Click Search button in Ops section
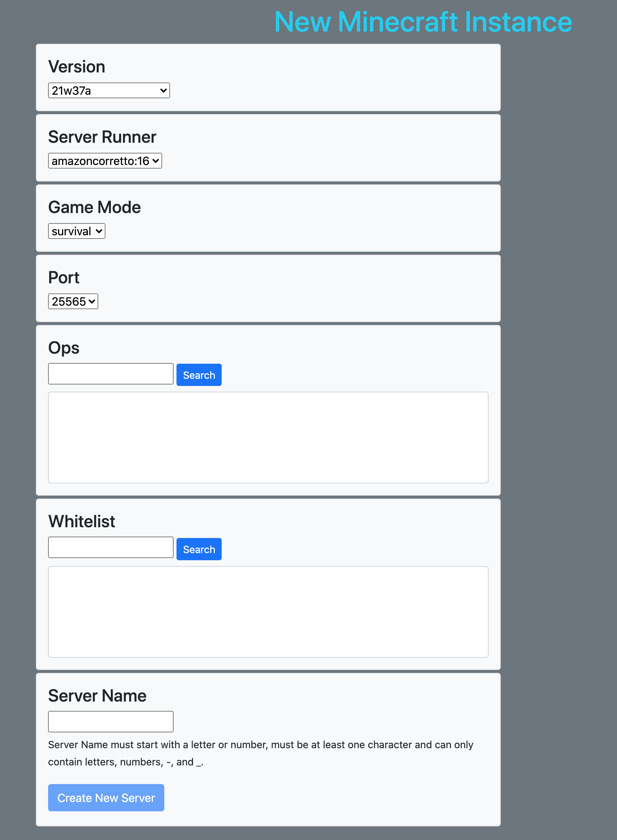617x840 pixels. tap(199, 375)
